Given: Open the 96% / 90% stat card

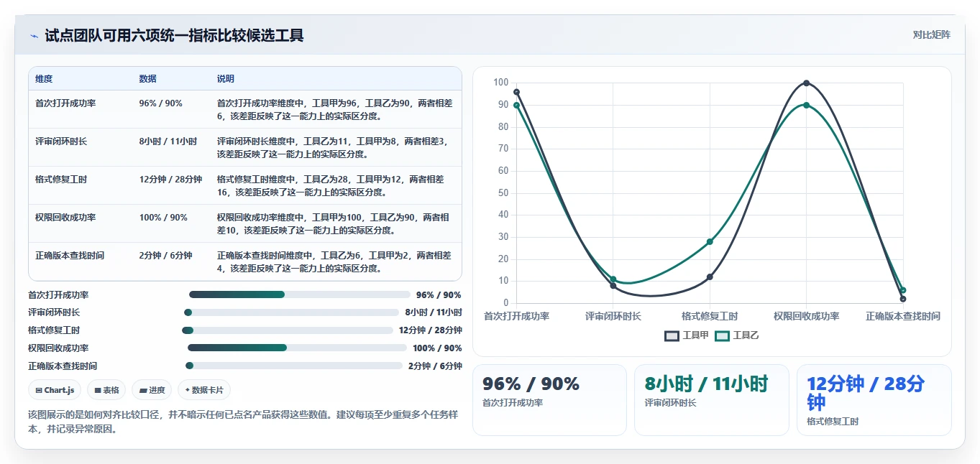Looking at the screenshot, I should click(549, 399).
